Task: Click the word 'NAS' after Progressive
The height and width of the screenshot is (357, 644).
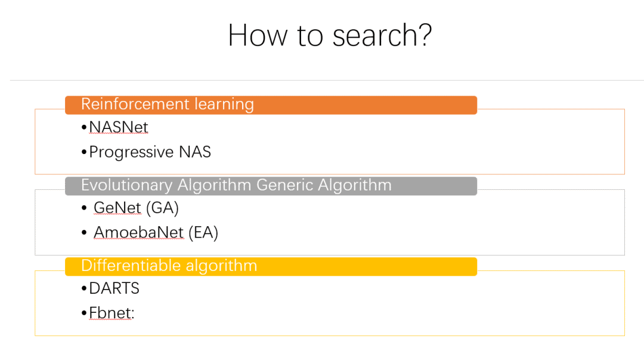Action: click(x=195, y=152)
